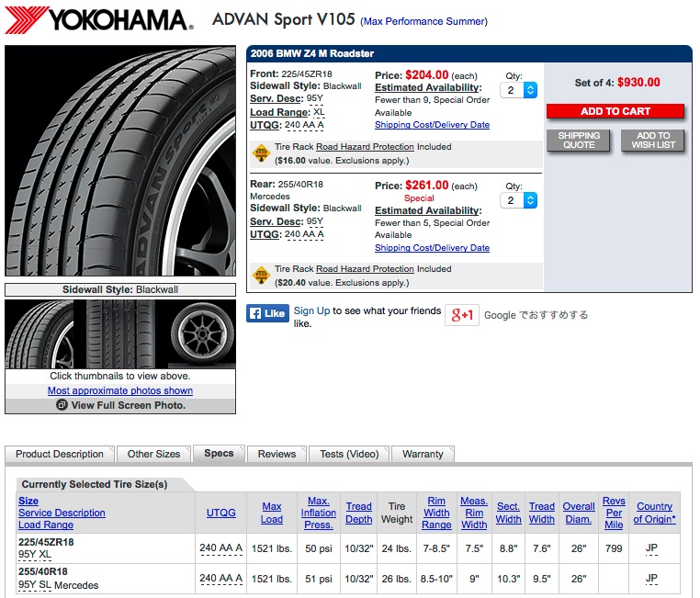Click rear tire Estimated Availability label
The image size is (700, 598).
point(428,210)
